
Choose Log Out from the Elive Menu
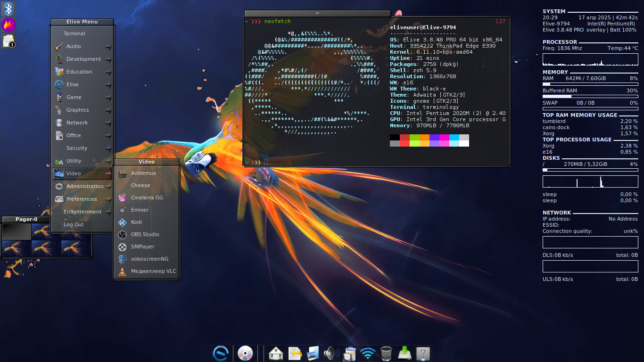(83, 224)
